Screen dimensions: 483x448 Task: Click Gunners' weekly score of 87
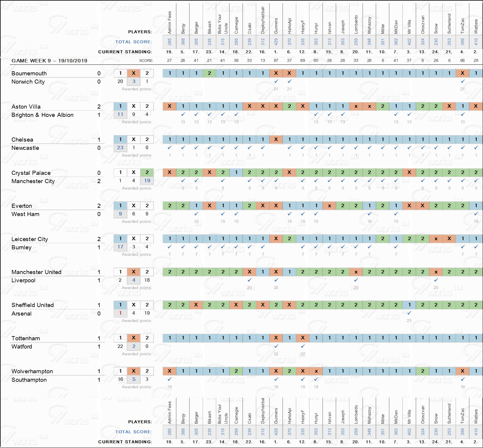(276, 60)
